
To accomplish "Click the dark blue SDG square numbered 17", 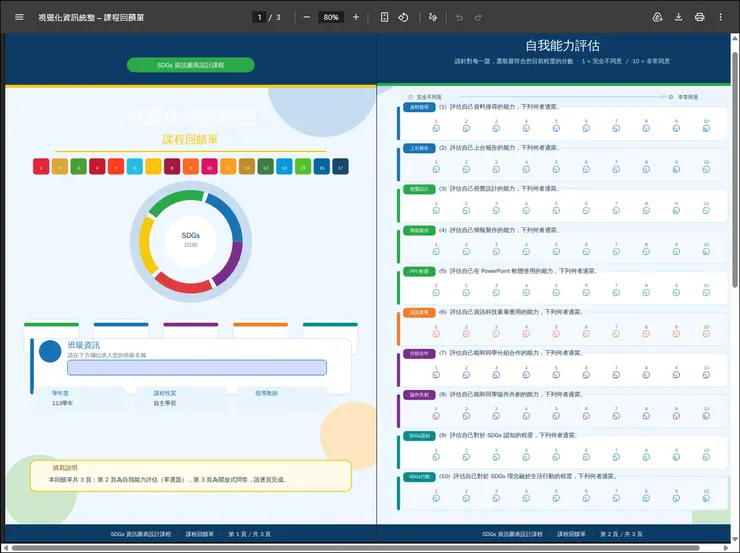I will tap(340, 167).
